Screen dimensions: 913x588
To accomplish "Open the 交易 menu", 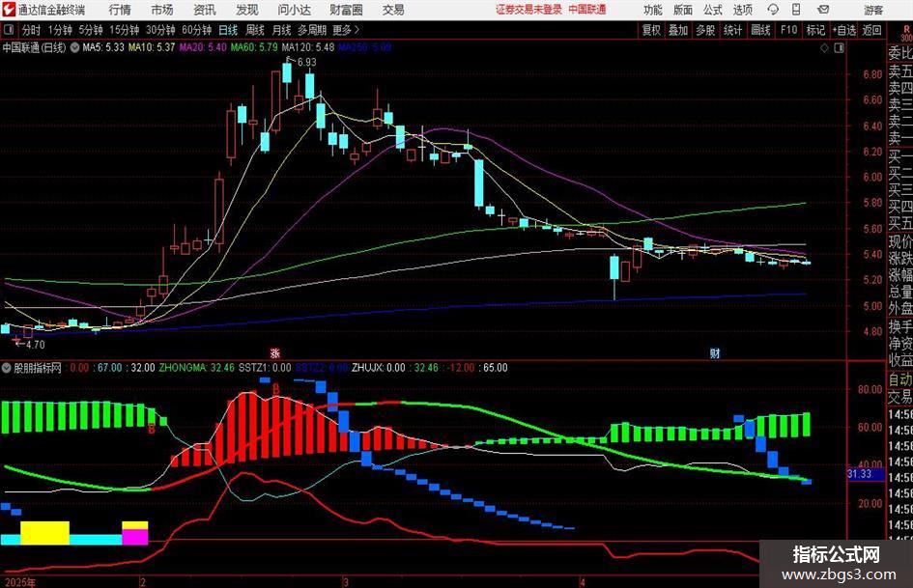I will click(393, 10).
